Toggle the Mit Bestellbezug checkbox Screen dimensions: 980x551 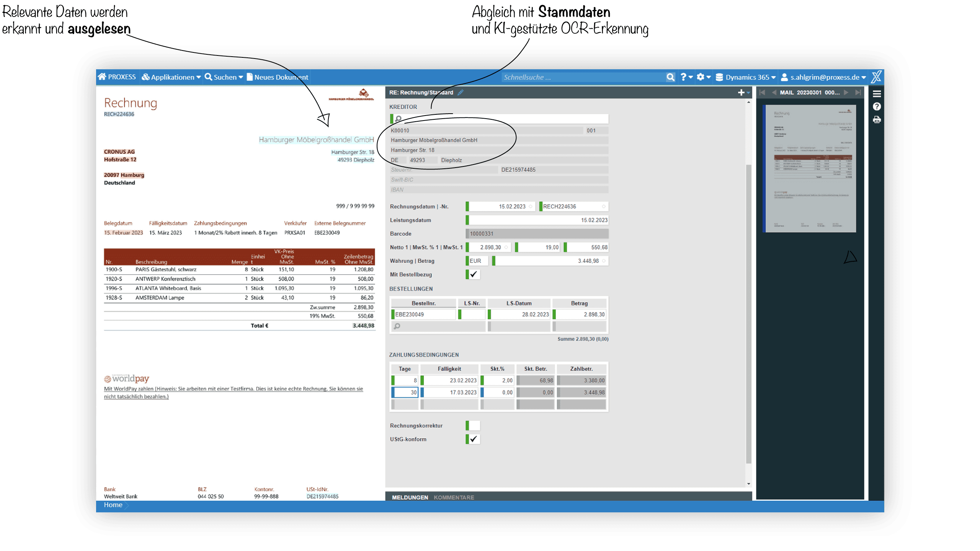tap(473, 274)
